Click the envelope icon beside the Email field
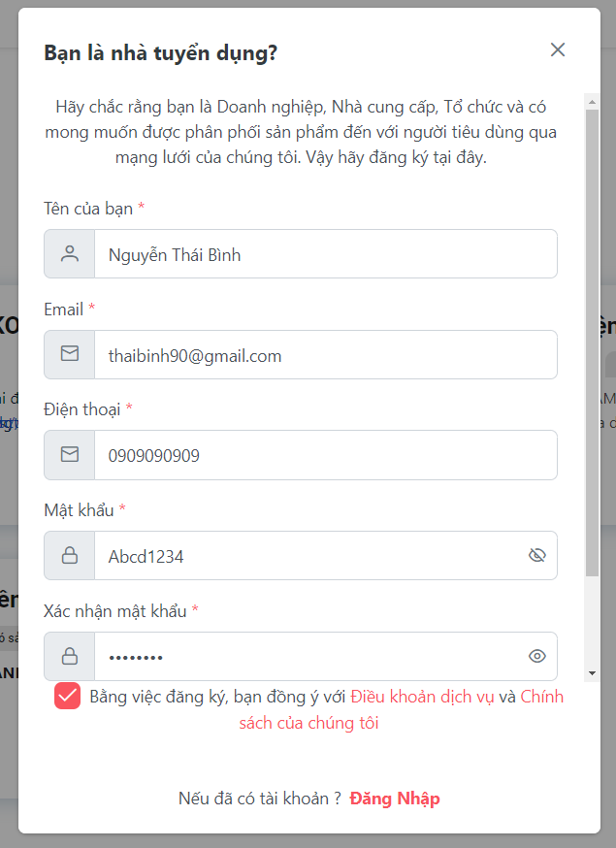The width and height of the screenshot is (616, 848). (69, 354)
